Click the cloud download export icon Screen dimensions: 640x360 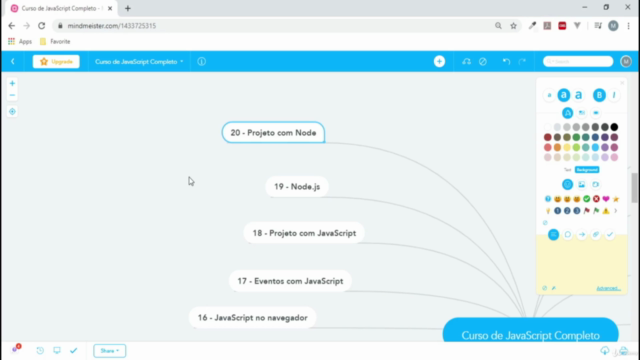pos(604,351)
